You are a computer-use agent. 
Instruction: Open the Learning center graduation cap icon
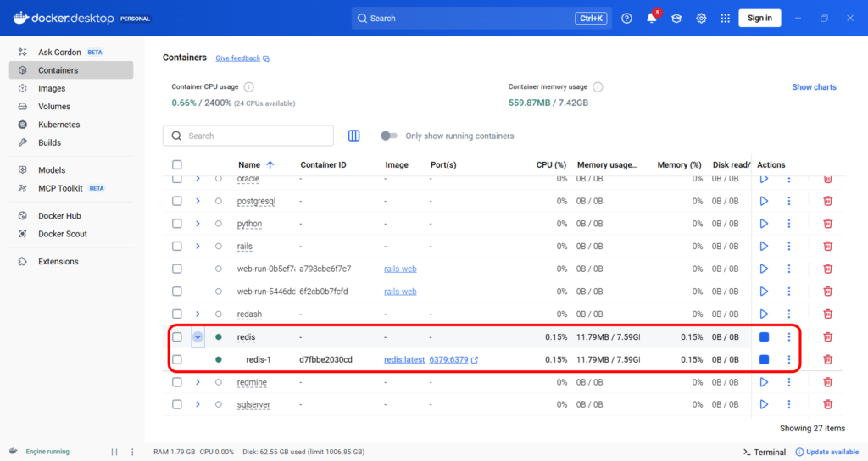(676, 19)
